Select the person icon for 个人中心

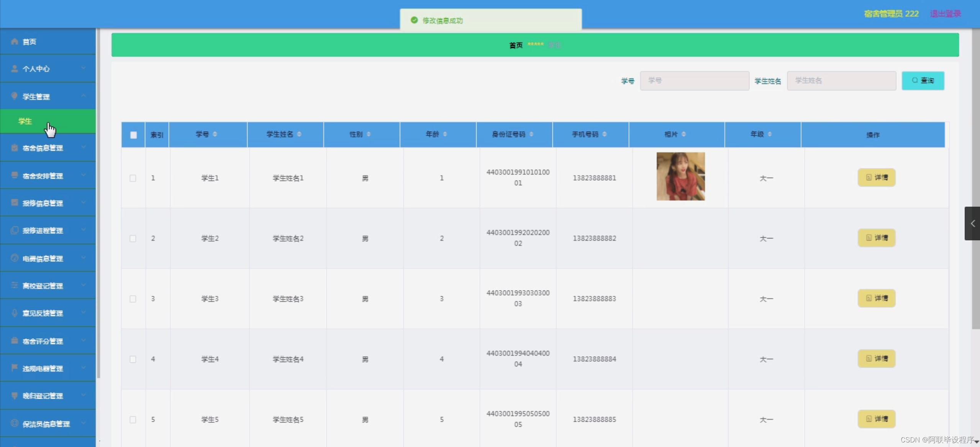(14, 69)
